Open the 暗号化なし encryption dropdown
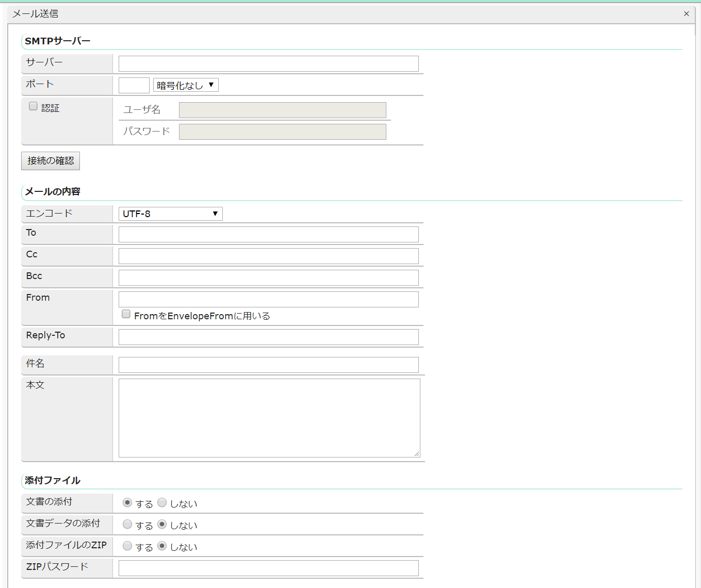This screenshot has height=588, width=701. (x=186, y=85)
